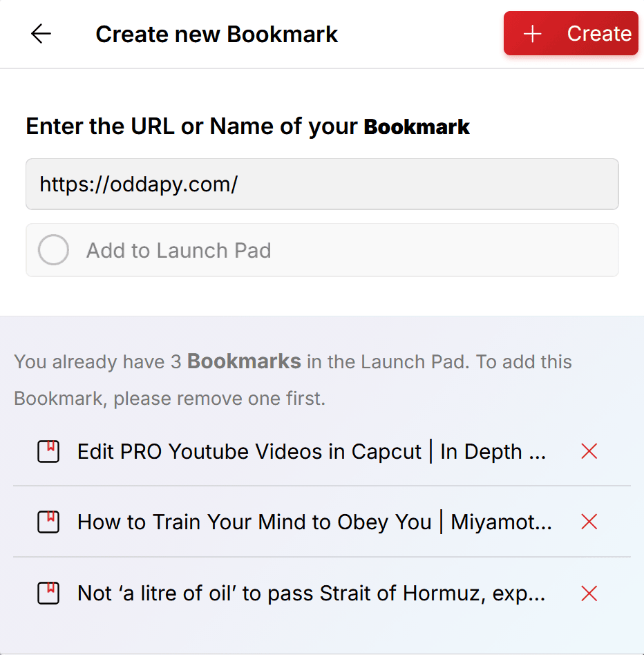Viewport: 644px width, 655px height.
Task: Click the Create new Bookmark heading
Action: click(216, 33)
